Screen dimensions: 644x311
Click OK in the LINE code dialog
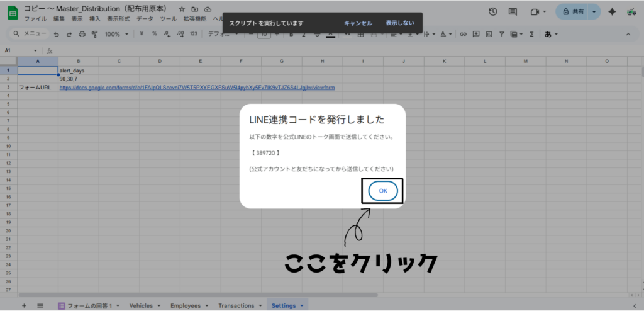click(382, 191)
